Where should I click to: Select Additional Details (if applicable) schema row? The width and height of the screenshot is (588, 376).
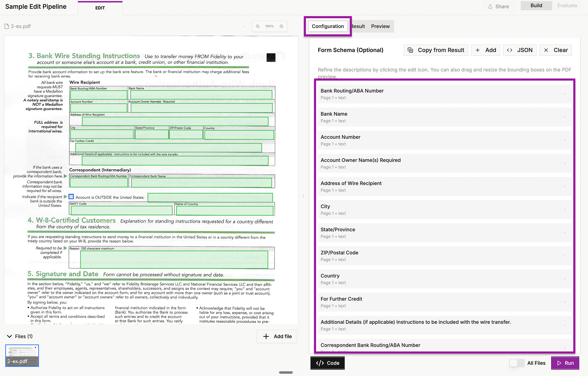445,325
